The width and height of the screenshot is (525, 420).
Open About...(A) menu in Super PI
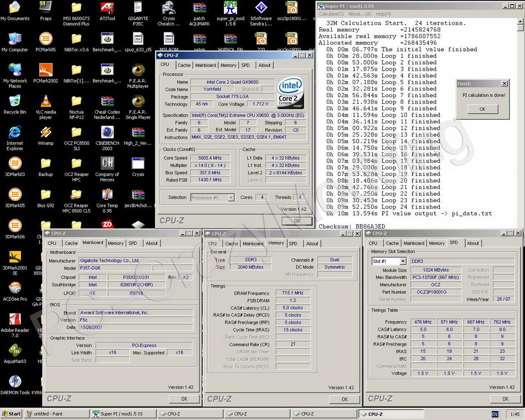360,14
